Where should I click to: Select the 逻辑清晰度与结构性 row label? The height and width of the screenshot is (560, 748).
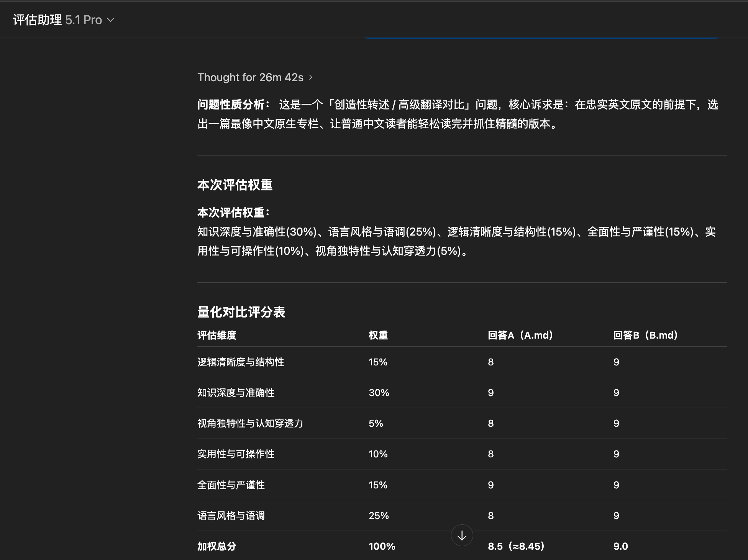click(241, 362)
